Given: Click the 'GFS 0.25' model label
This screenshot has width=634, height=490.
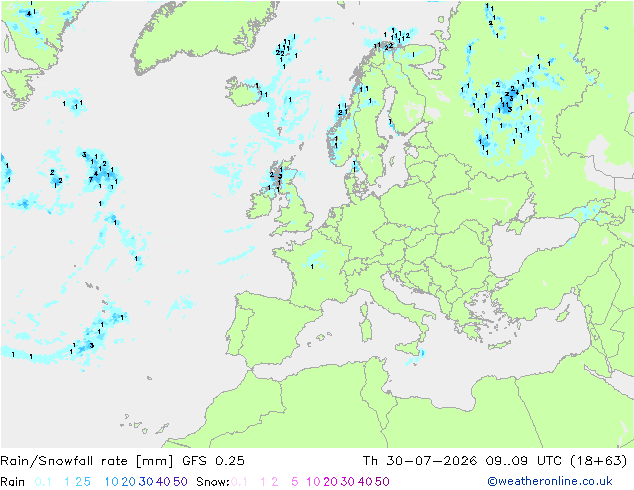Looking at the screenshot, I should [213, 461].
